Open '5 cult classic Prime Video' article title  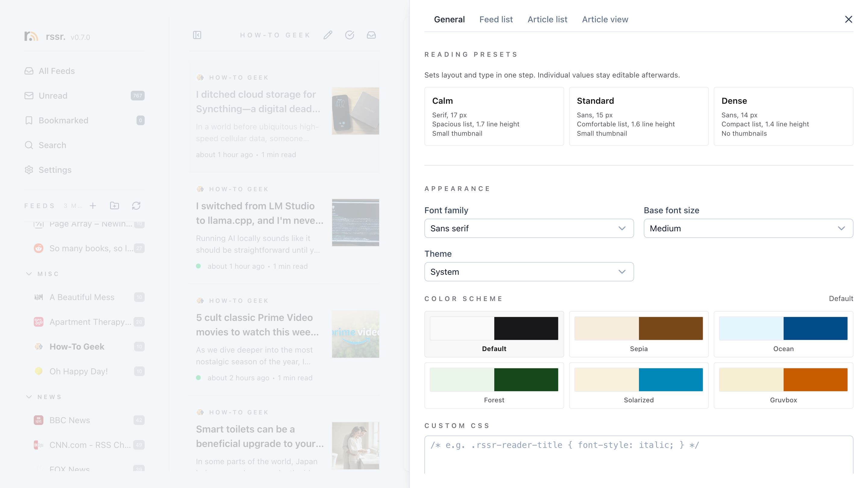coord(257,325)
